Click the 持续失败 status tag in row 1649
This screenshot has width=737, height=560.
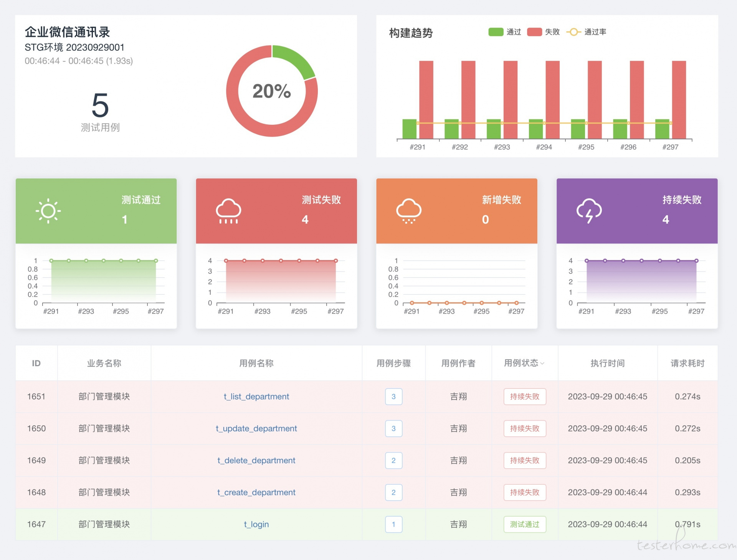point(525,460)
